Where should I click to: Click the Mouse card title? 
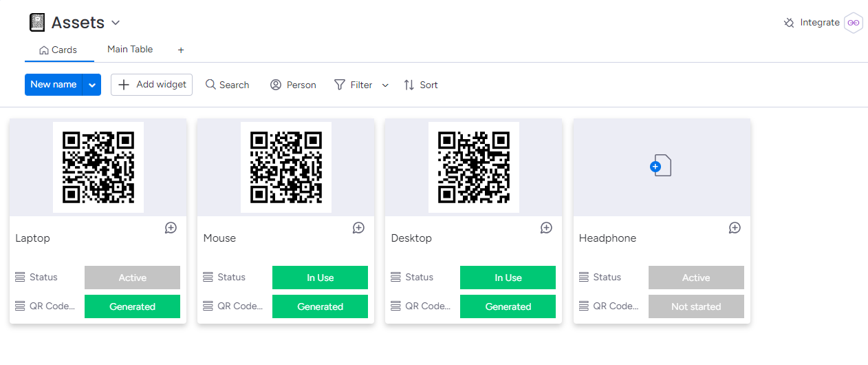pyautogui.click(x=219, y=238)
